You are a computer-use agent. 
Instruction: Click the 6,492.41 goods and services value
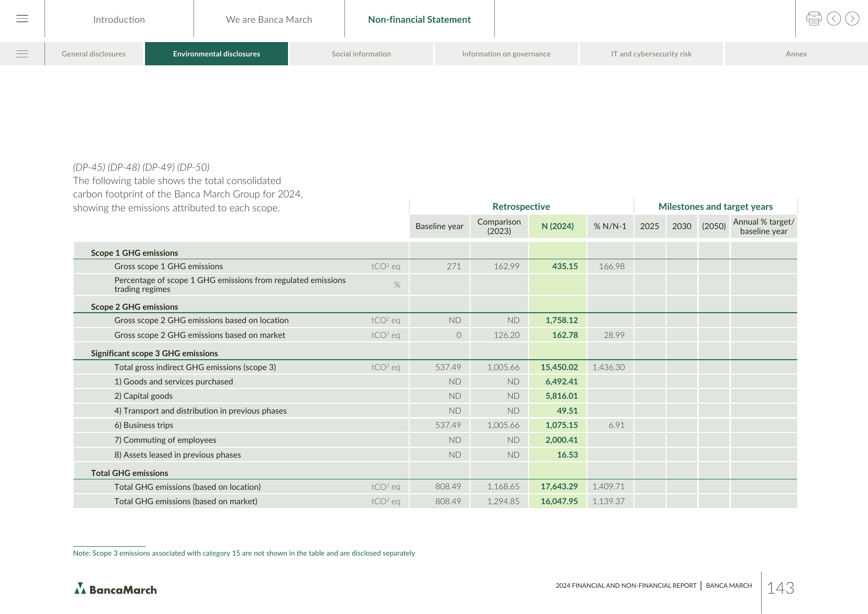click(x=562, y=381)
